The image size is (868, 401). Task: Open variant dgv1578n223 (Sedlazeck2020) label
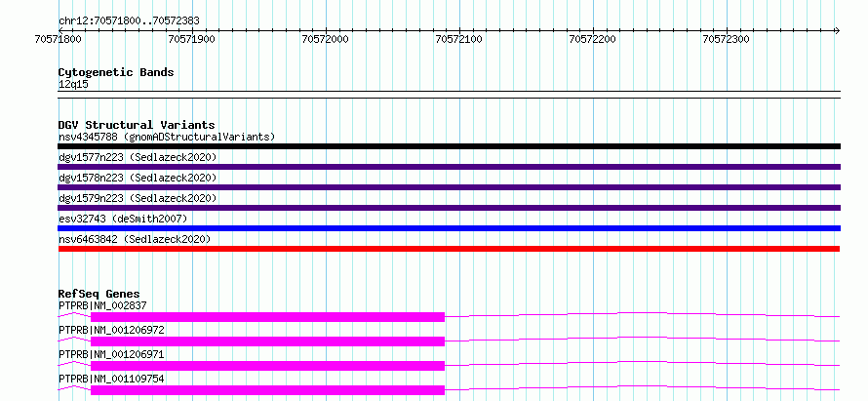[x=138, y=178]
